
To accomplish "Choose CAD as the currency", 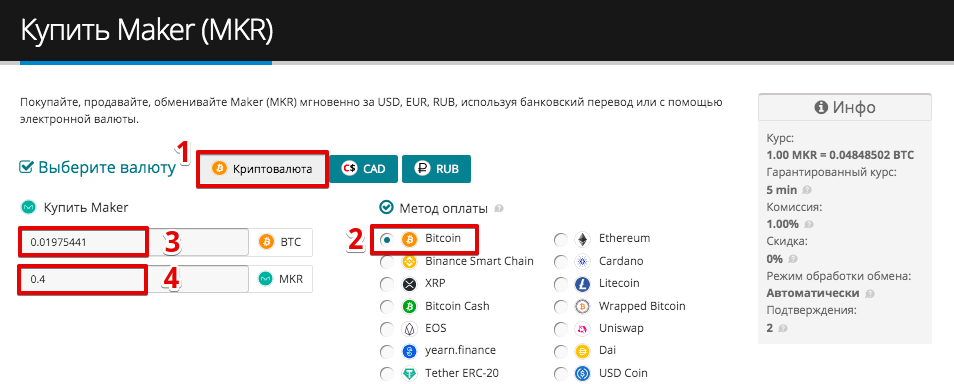I will point(363,169).
